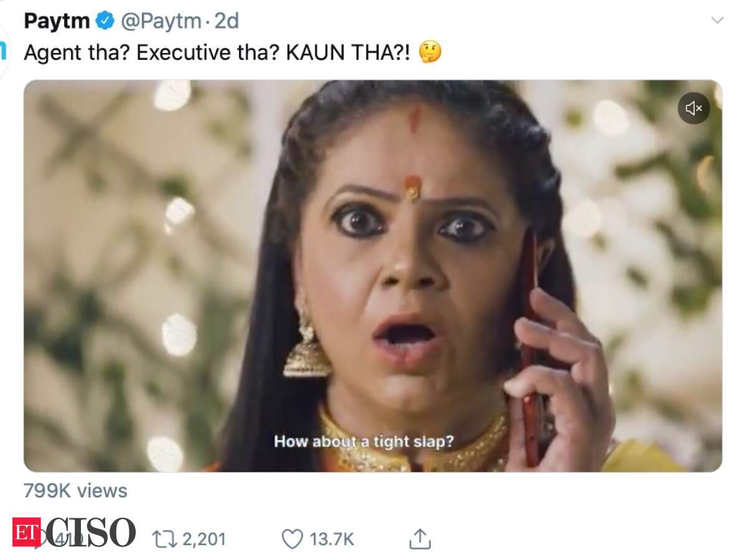
Task: Open the Paytm display name profile
Action: pyautogui.click(x=57, y=21)
